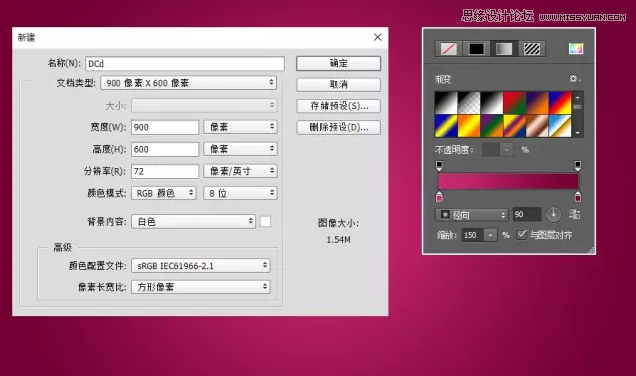Select the left opacity stop
636x376 pixels.
pos(439,165)
